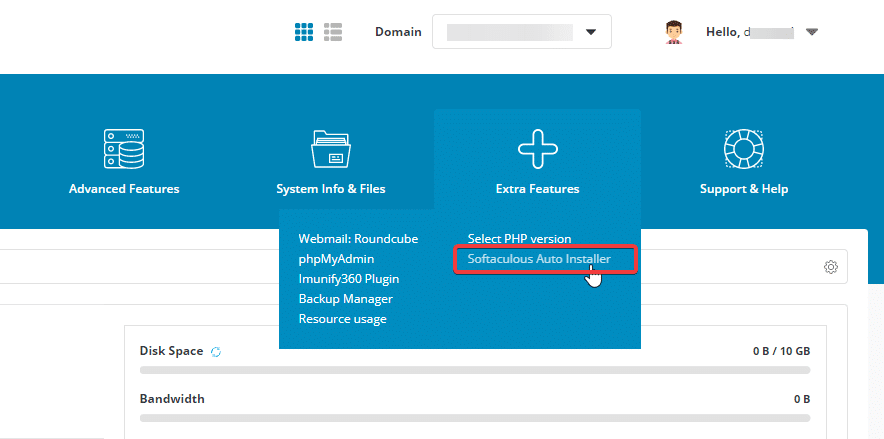Click the System Info & Files folder icon
This screenshot has width=884, height=439.
(331, 149)
